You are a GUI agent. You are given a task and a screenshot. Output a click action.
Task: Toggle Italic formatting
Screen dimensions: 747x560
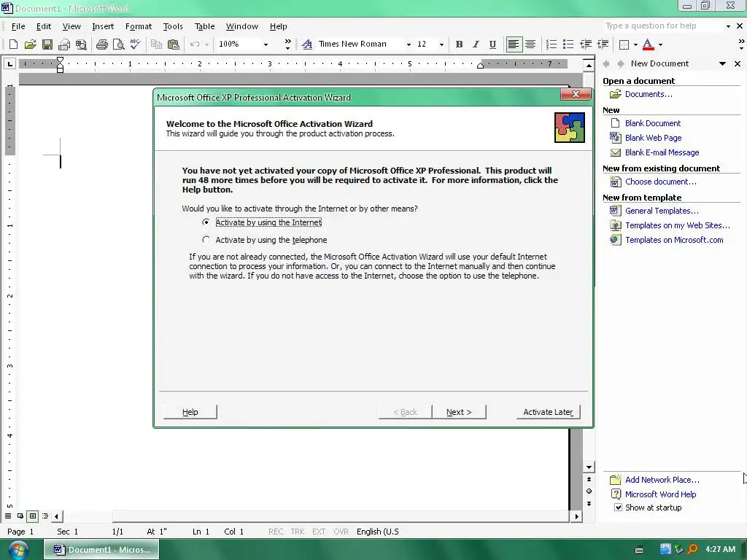pos(476,44)
